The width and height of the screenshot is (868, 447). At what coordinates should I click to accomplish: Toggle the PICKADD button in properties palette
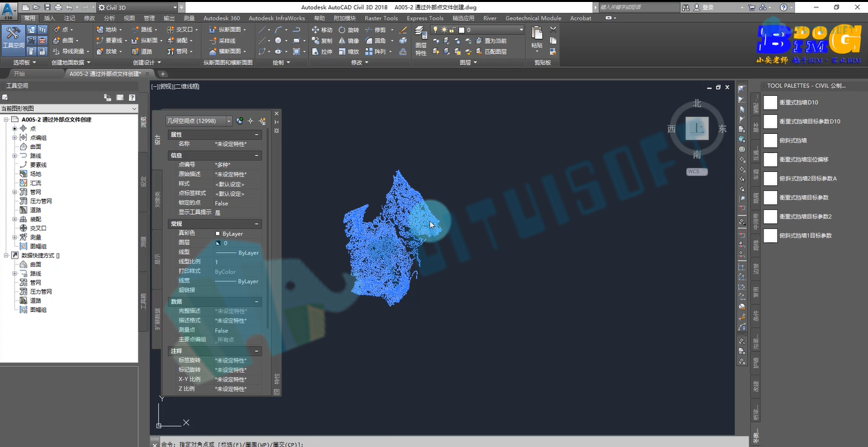240,121
